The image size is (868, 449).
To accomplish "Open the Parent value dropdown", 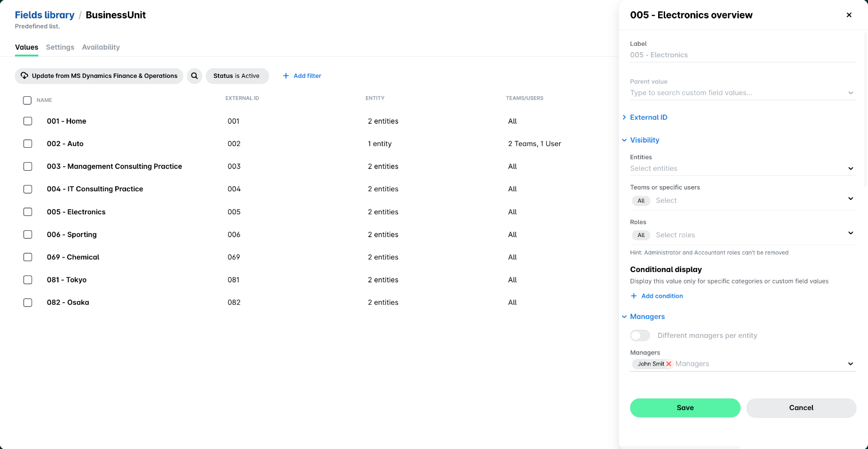I will (x=743, y=93).
